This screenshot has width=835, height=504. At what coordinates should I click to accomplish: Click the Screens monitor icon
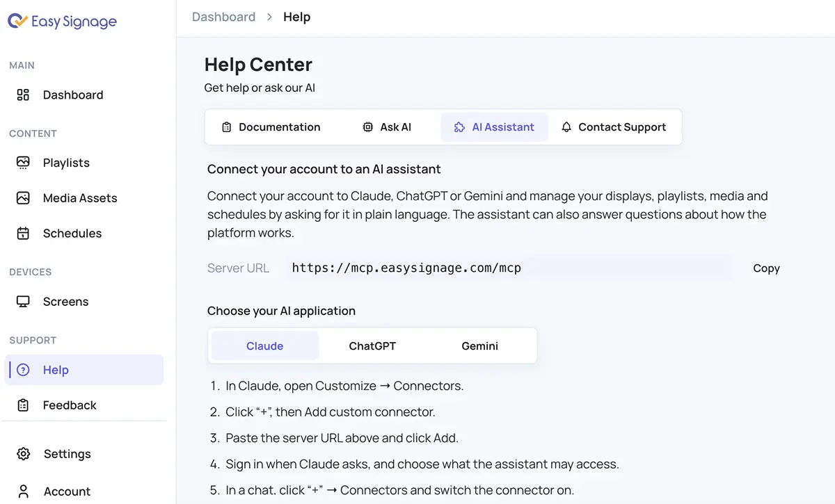pyautogui.click(x=23, y=302)
